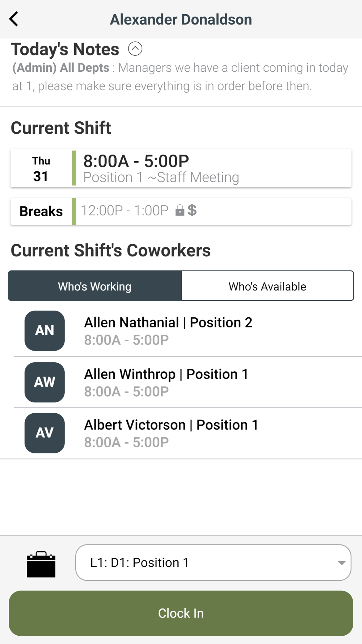Tap the AV avatar icon

[x=45, y=433]
